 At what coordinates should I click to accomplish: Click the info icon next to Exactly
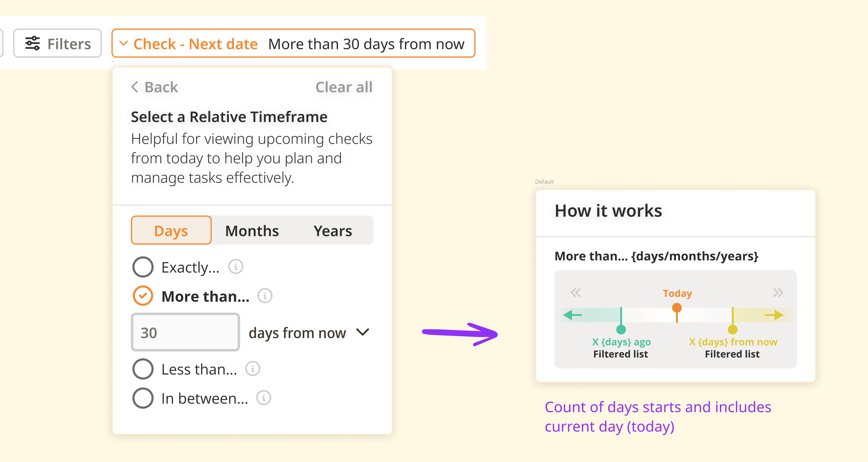pos(235,267)
